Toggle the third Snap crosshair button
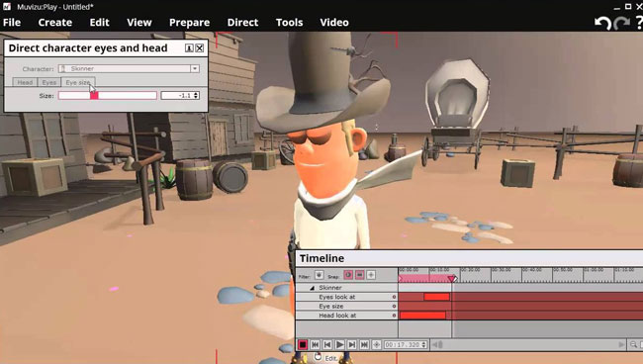The width and height of the screenshot is (643, 364). point(371,275)
